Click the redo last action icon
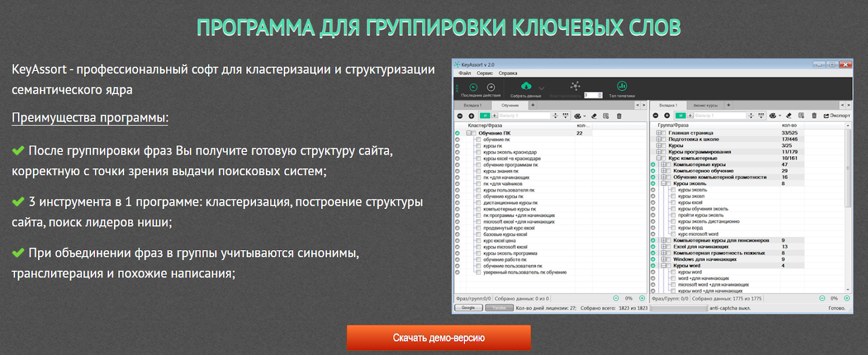The width and height of the screenshot is (868, 355). tap(491, 87)
